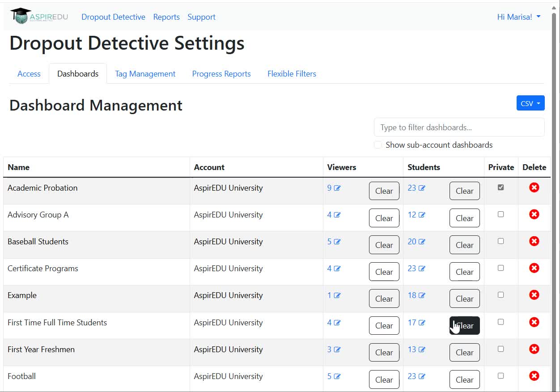560x392 pixels.
Task: Enable Show sub-account dashboards checkbox
Action: (378, 145)
